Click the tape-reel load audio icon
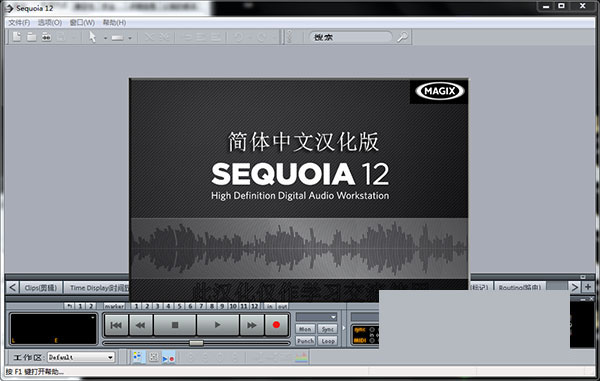This screenshot has height=381, width=600. coord(46,37)
